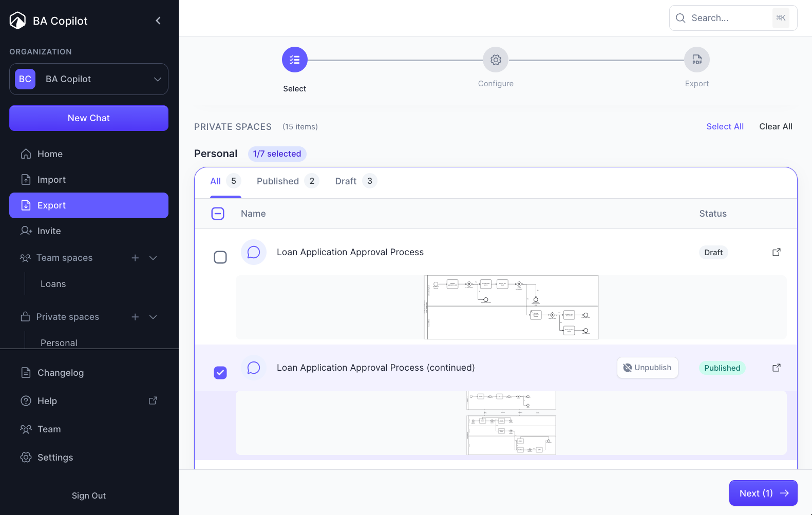
Task: Click the Configure step gear icon
Action: [496, 60]
